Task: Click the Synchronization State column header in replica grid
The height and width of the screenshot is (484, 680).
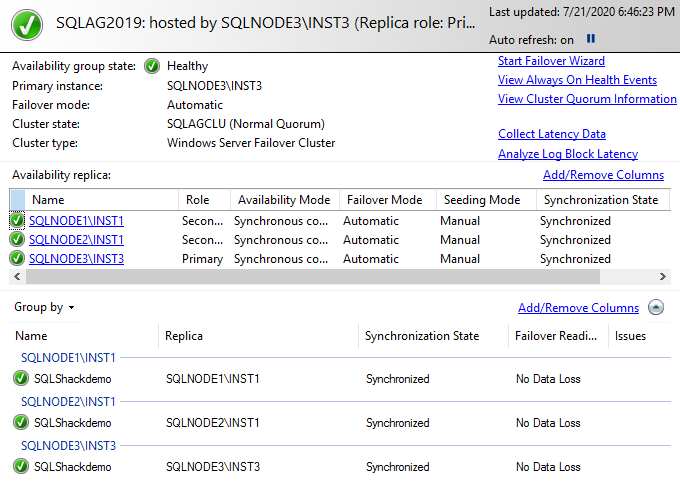Action: click(600, 200)
